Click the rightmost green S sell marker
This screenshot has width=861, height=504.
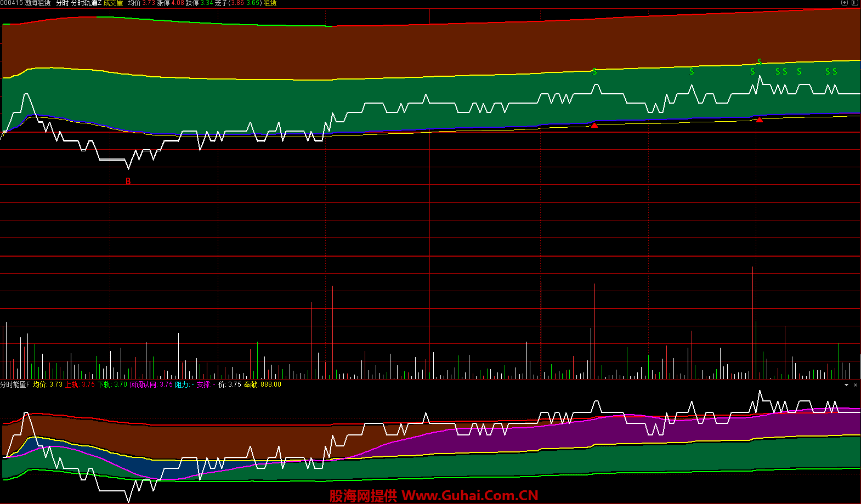[x=835, y=72]
